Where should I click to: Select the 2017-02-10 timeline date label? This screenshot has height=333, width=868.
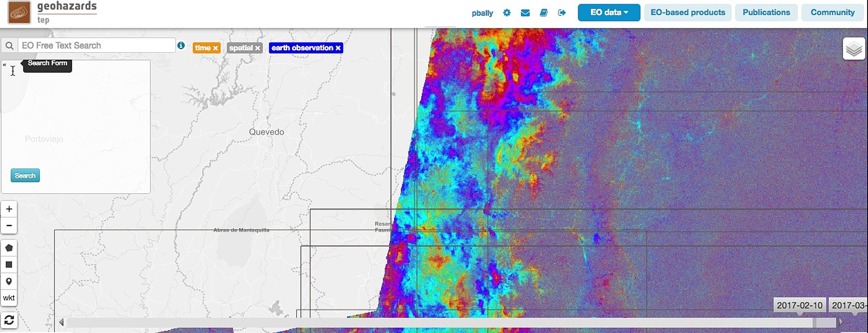800,305
